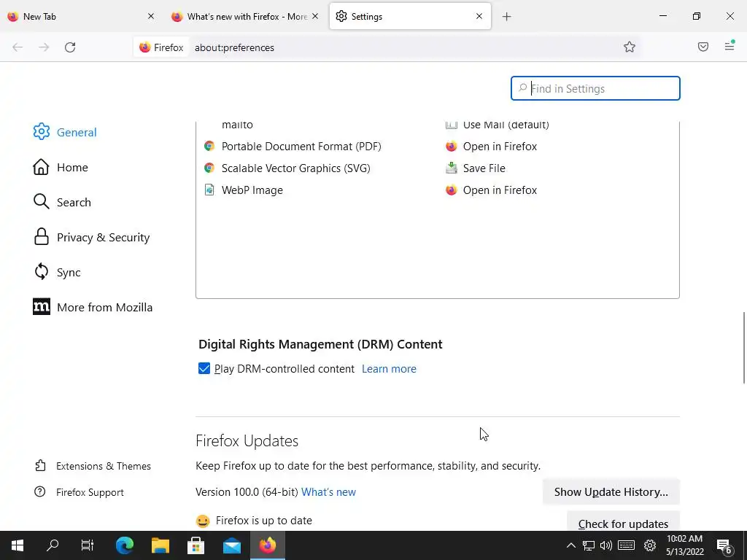Viewport: 747px width, 560px height.
Task: Click Check for updates button
Action: tap(623, 523)
